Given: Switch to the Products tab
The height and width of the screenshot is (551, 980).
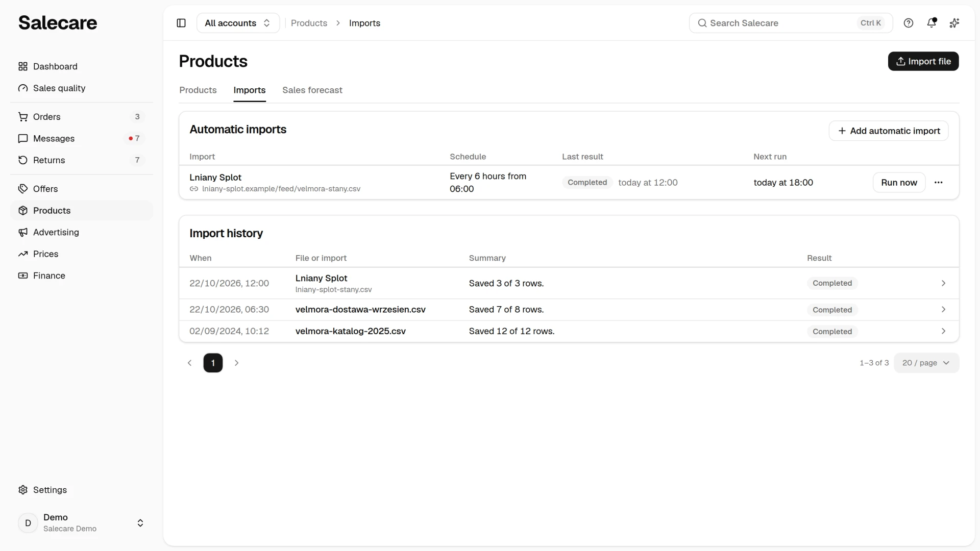Looking at the screenshot, I should click(x=198, y=90).
